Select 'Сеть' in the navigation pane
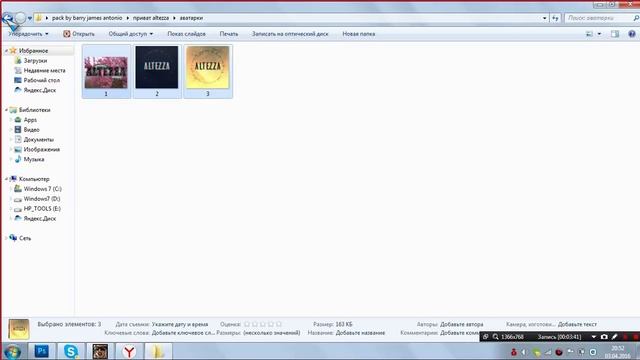Screen dimensions: 640x360 (24, 238)
